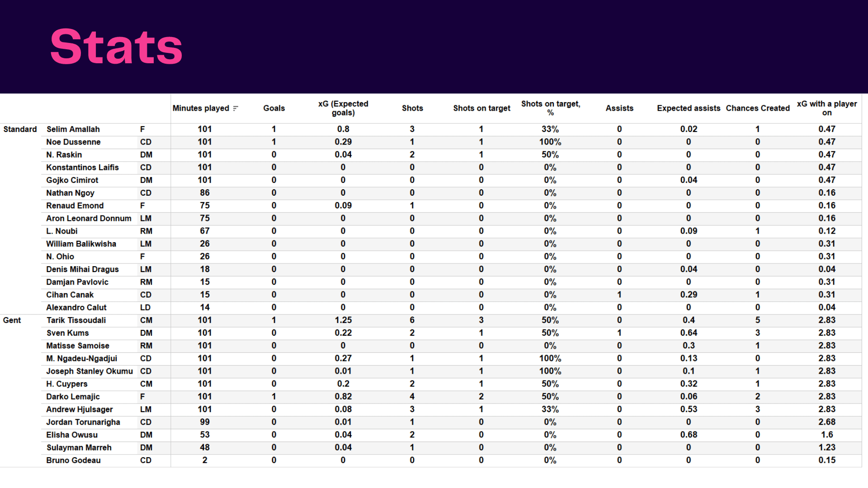868x488 pixels.
Task: Select the Standard team label
Action: [20, 129]
